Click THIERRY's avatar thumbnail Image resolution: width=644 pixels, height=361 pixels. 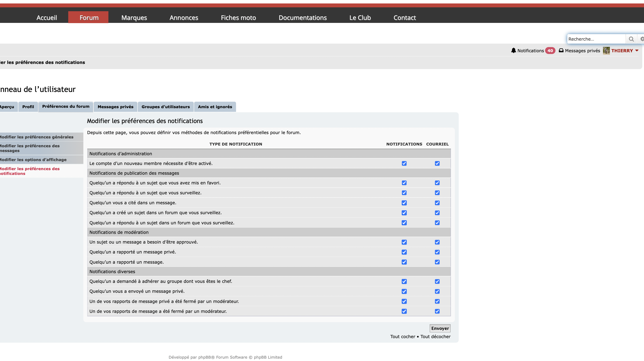(606, 51)
